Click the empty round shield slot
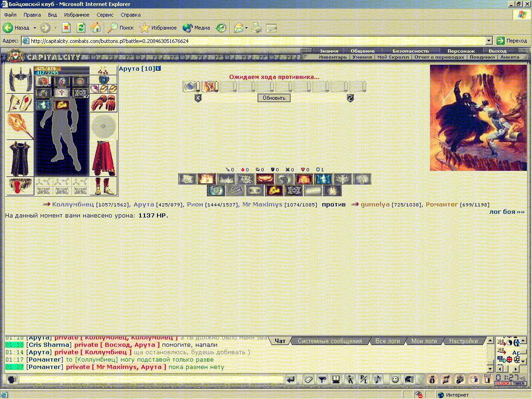The height and width of the screenshot is (399, 532). (x=103, y=126)
